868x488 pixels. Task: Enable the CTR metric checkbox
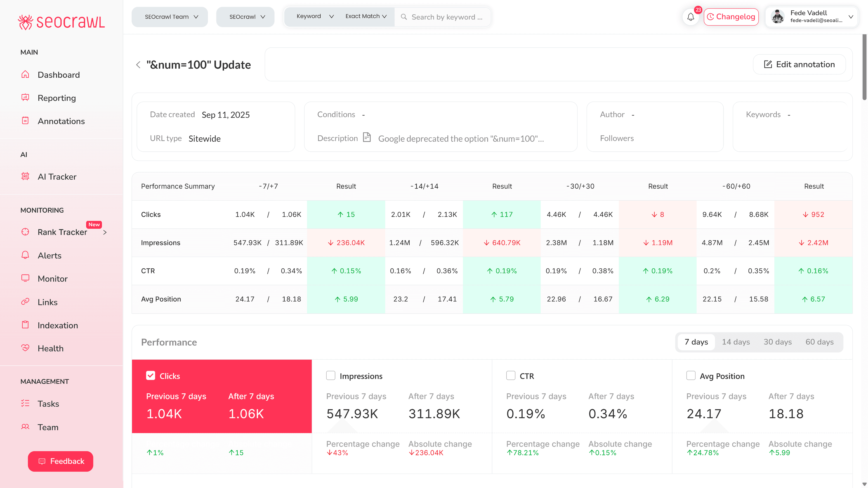[511, 375]
